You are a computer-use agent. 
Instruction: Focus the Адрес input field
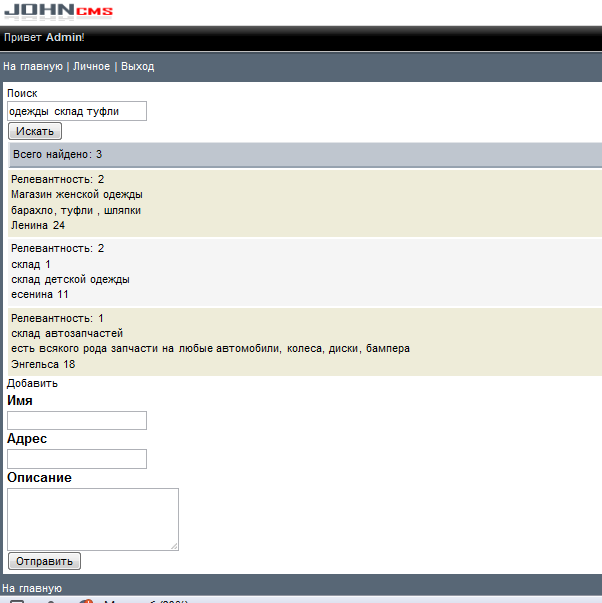pos(77,459)
